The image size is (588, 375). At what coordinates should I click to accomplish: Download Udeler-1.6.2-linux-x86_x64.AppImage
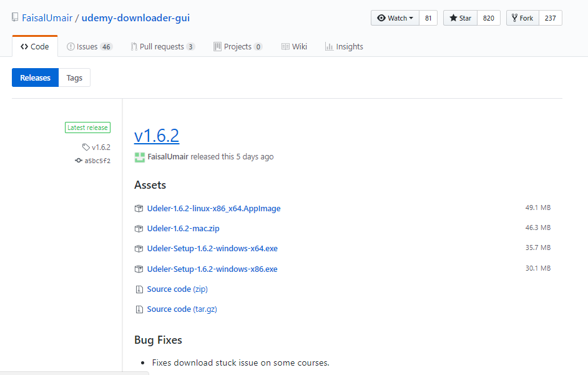[x=213, y=208]
